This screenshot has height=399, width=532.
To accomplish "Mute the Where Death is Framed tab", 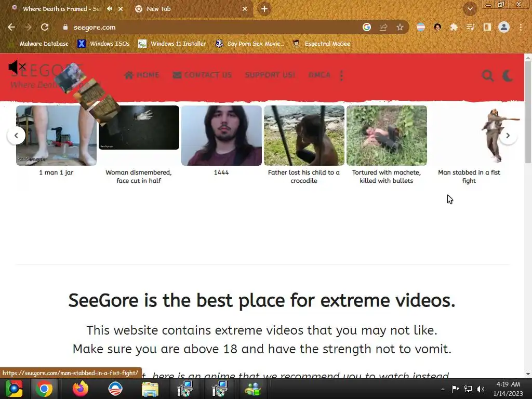I will [x=109, y=9].
